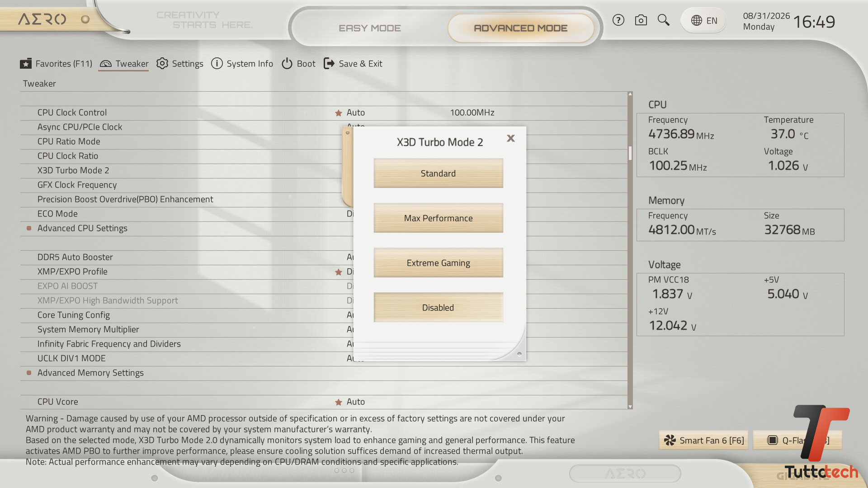Click the System Info circle icon

tap(217, 64)
